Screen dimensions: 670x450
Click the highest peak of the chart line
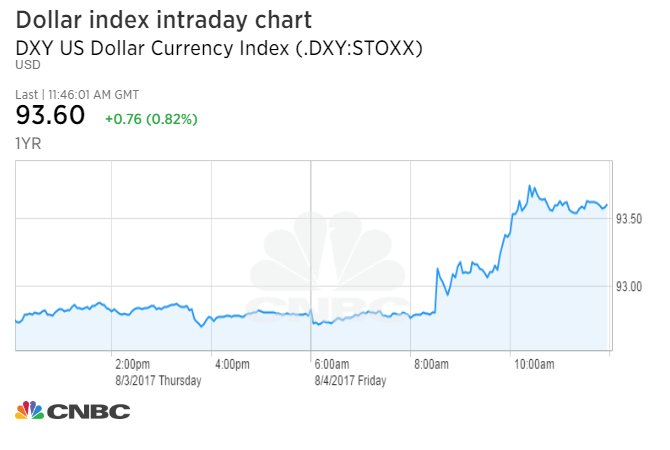coord(530,186)
